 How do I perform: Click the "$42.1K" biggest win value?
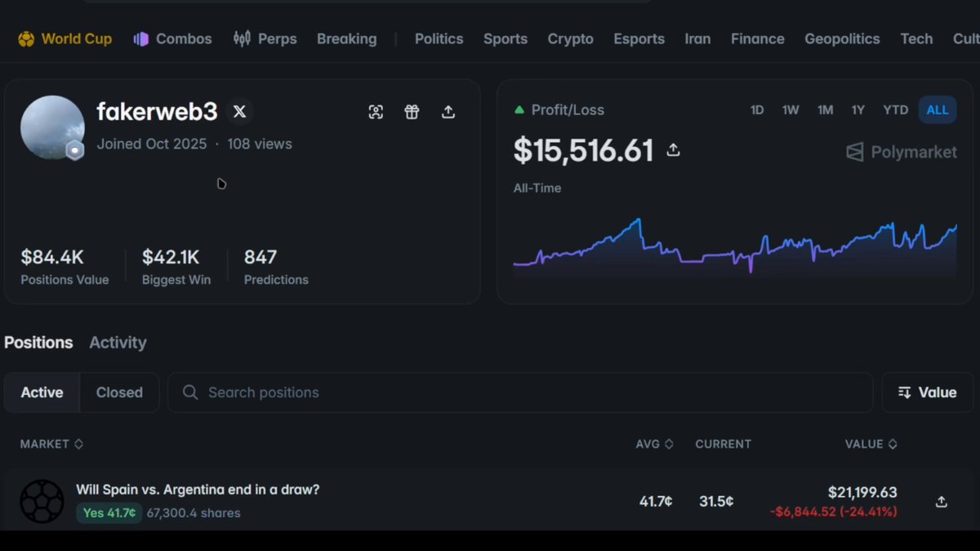(171, 257)
